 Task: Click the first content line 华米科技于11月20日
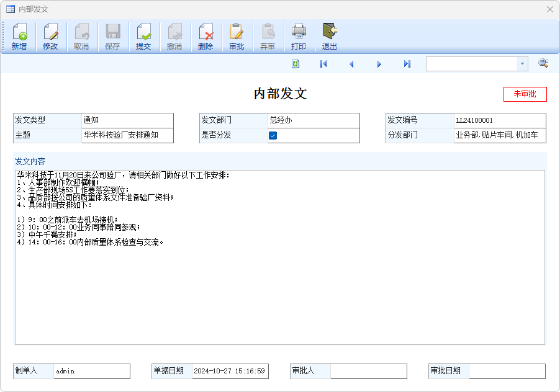[x=123, y=175]
